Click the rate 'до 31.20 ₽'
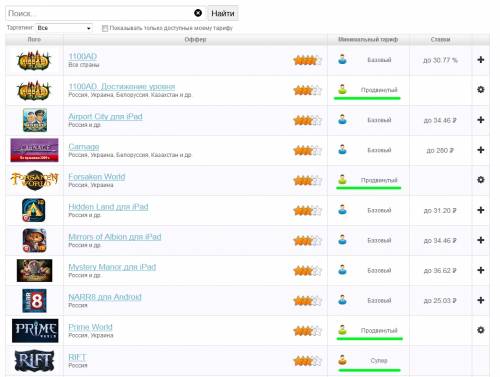 point(440,210)
